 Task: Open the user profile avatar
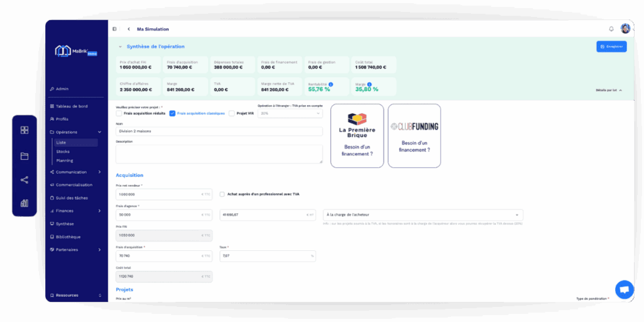(x=625, y=29)
